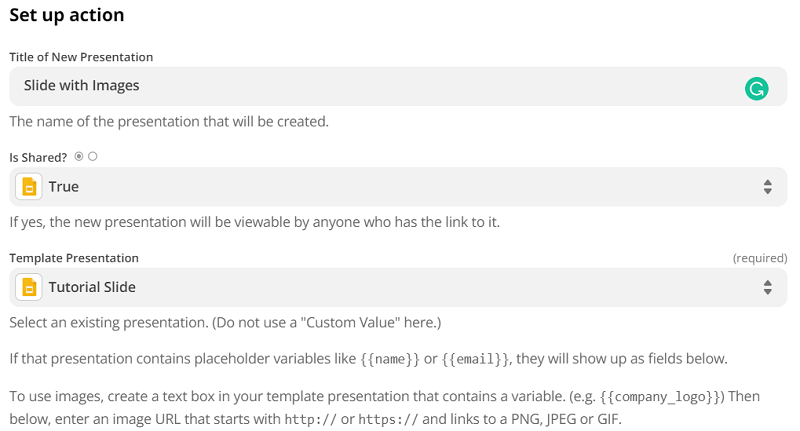Click the http:// code text

point(311,420)
